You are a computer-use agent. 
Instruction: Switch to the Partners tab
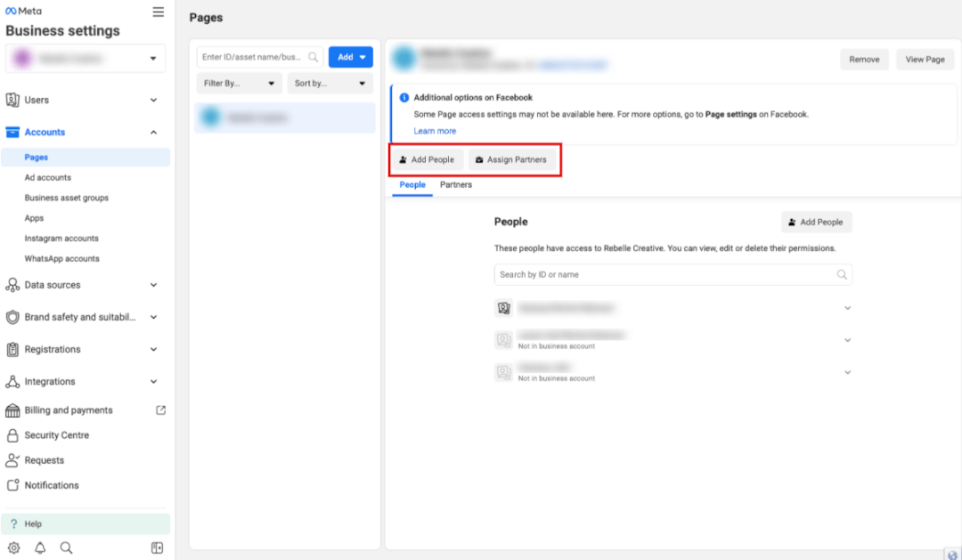pos(456,184)
